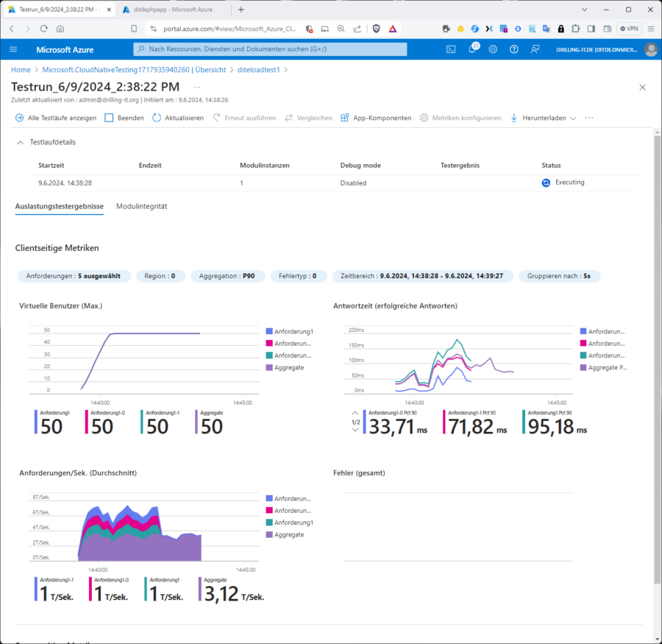The image size is (662, 644).
Task: Click next page arrow under Antwortzeit metrics
Action: (x=355, y=430)
